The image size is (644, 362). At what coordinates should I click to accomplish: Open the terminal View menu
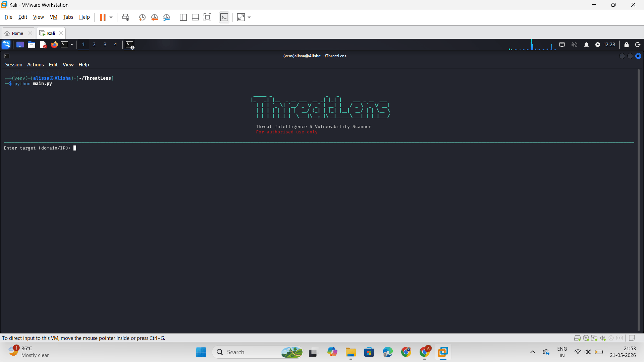68,65
